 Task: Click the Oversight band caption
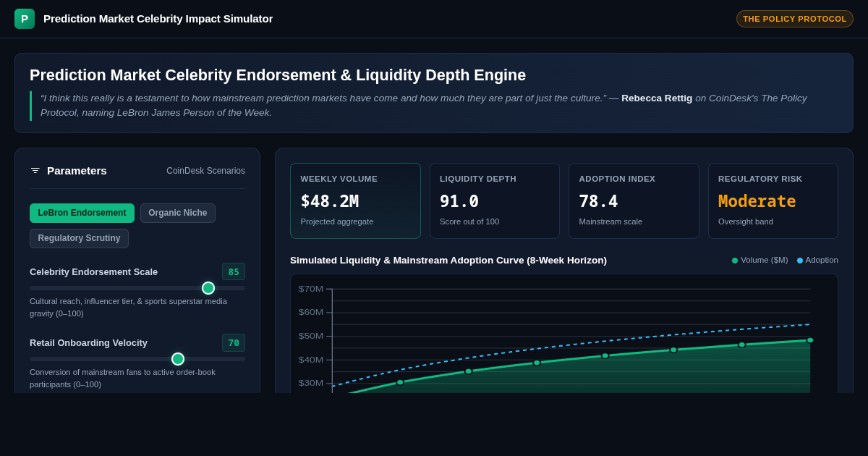[746, 221]
